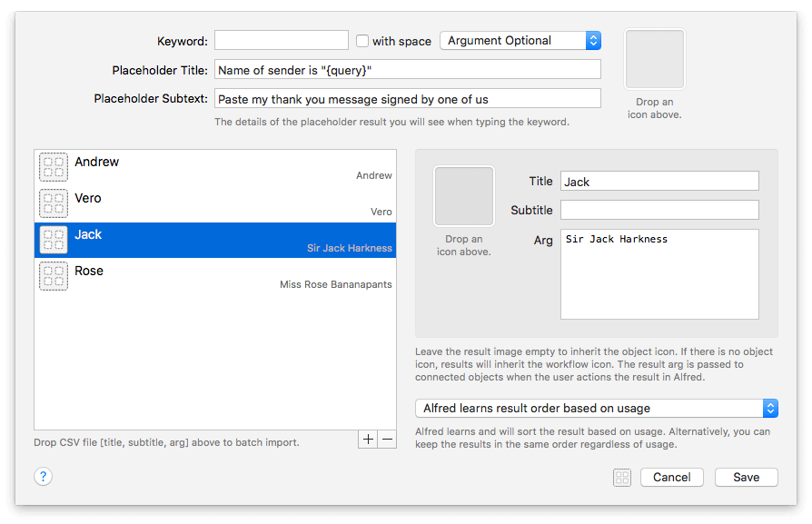812x524 pixels.
Task: Click the Subtitle field to edit it
Action: (x=659, y=210)
